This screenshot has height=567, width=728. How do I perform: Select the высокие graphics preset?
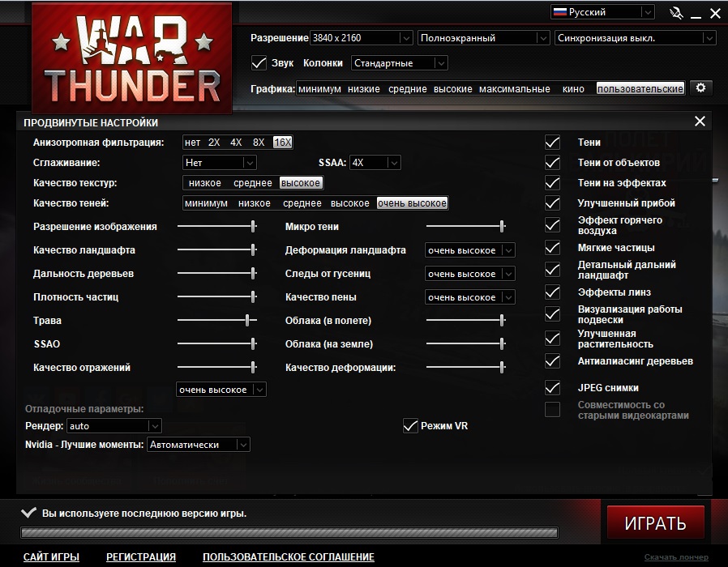(452, 88)
